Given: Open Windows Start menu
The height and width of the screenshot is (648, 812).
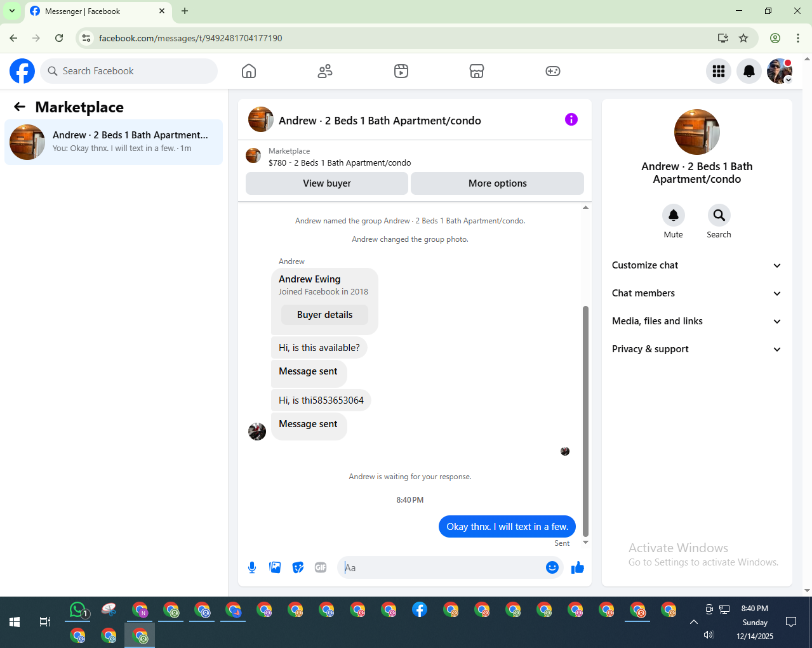Looking at the screenshot, I should tap(15, 622).
